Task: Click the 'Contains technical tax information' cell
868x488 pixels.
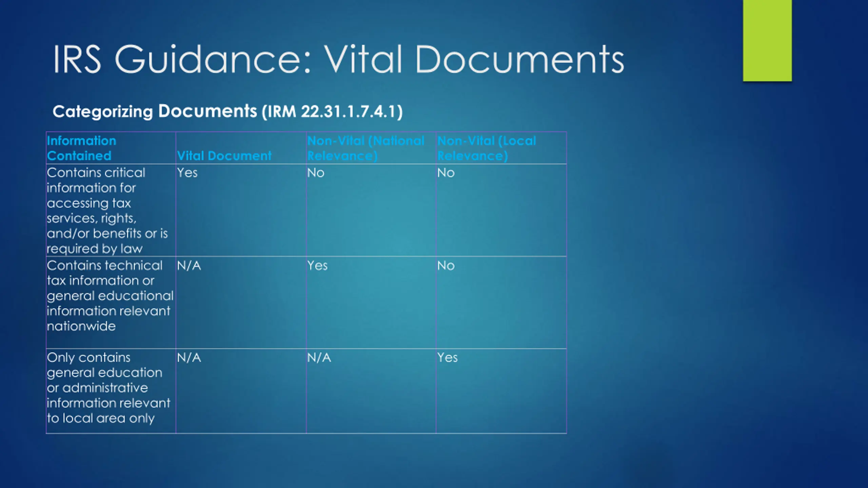Action: (110, 296)
